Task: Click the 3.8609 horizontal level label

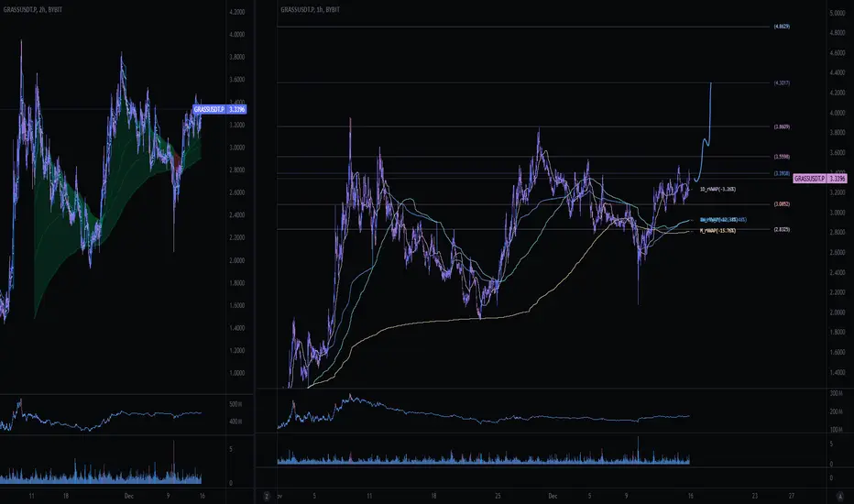Action: pos(782,126)
